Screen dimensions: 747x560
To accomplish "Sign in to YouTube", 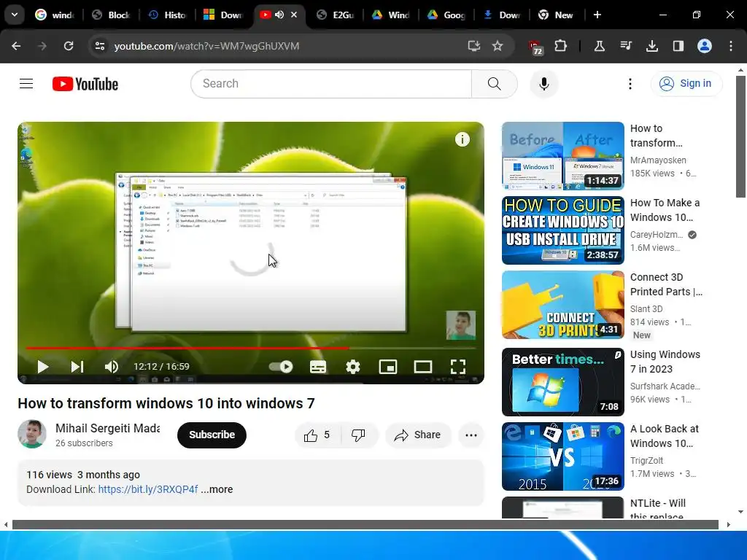I will click(686, 84).
